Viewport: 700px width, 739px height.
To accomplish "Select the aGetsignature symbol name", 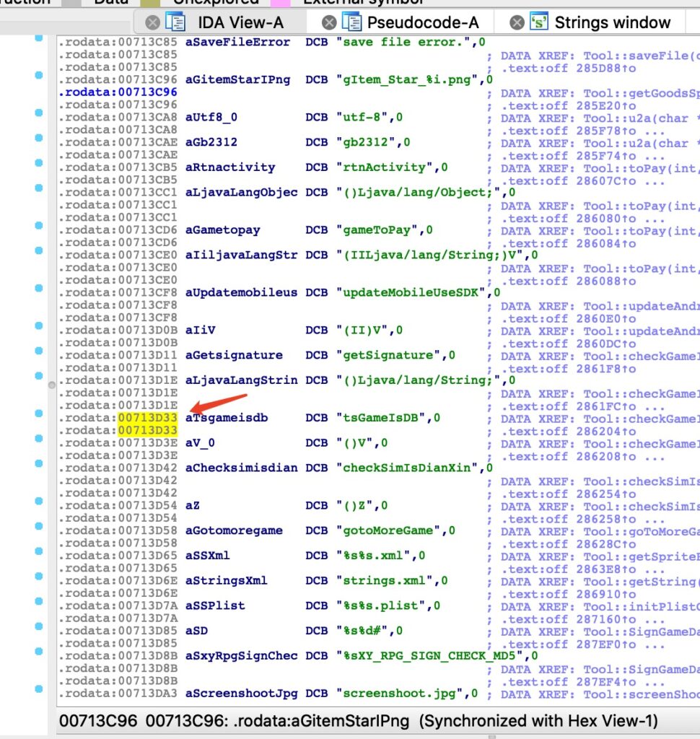I will [x=234, y=355].
